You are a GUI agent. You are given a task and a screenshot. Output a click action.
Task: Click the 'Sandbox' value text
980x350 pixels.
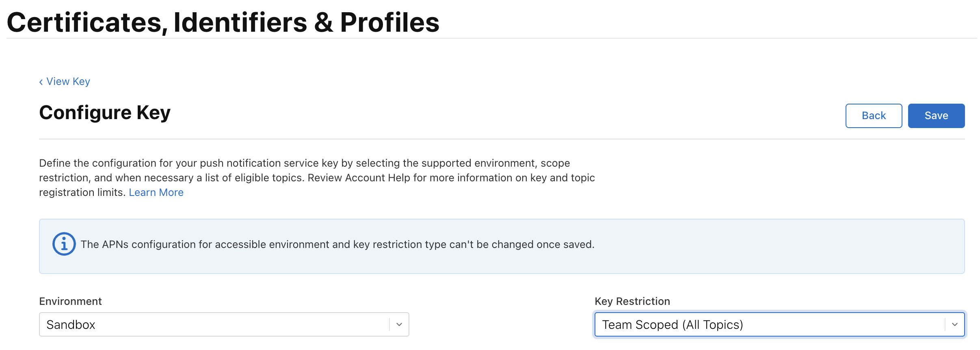click(71, 325)
